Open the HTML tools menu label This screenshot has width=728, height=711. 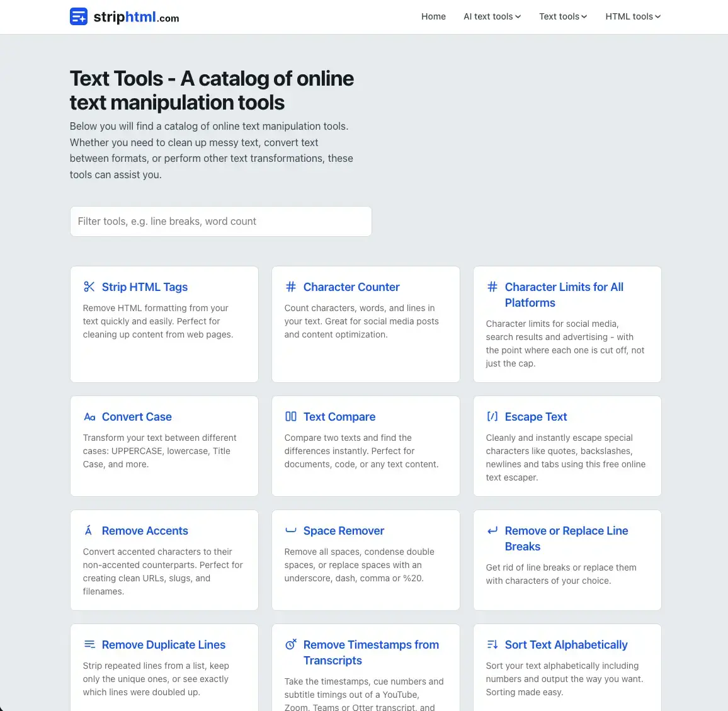tap(628, 17)
